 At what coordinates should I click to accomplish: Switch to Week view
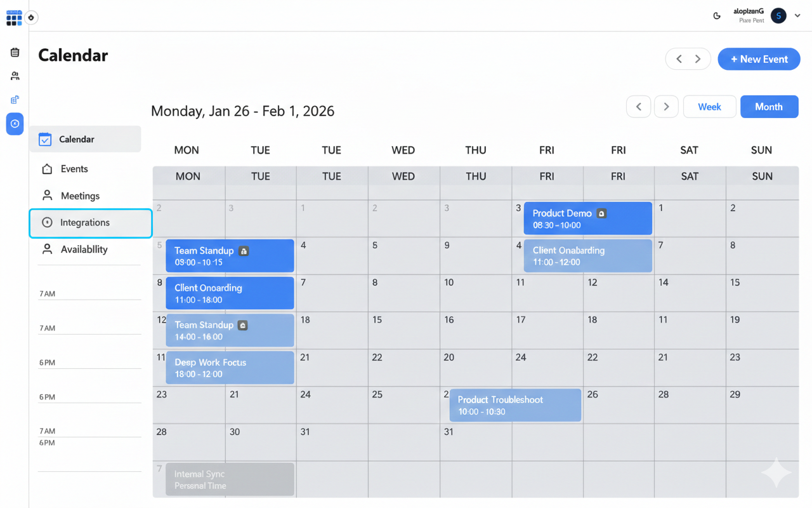coord(709,107)
